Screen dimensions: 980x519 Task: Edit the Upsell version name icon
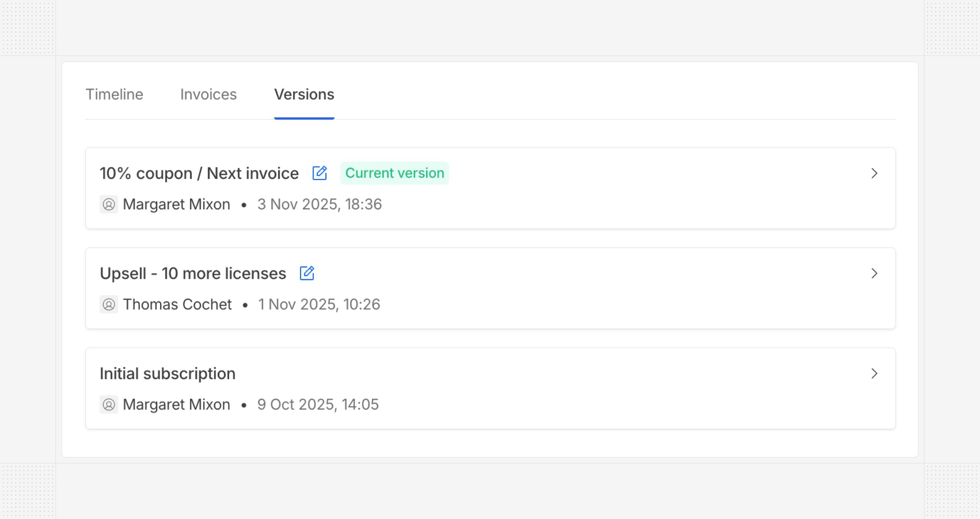[x=307, y=273]
